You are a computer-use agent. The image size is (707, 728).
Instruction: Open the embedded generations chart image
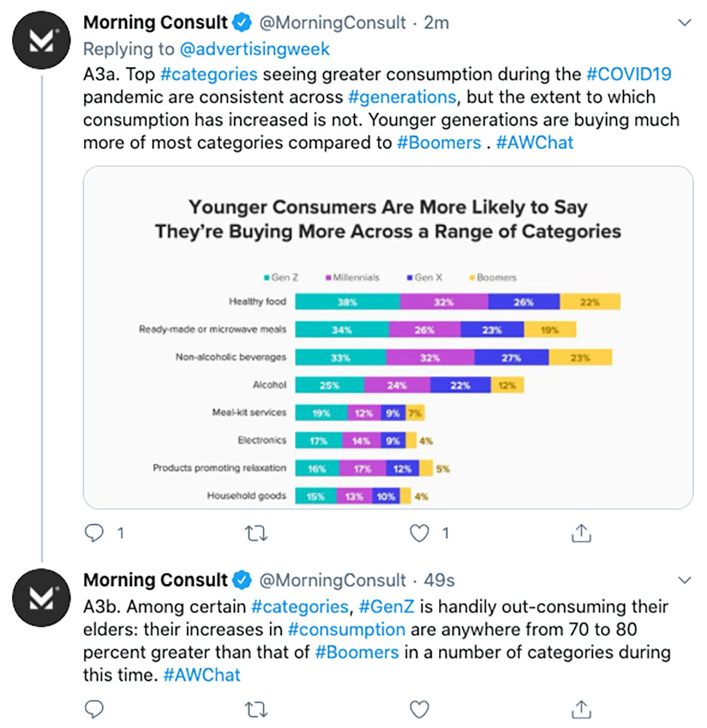tap(388, 338)
